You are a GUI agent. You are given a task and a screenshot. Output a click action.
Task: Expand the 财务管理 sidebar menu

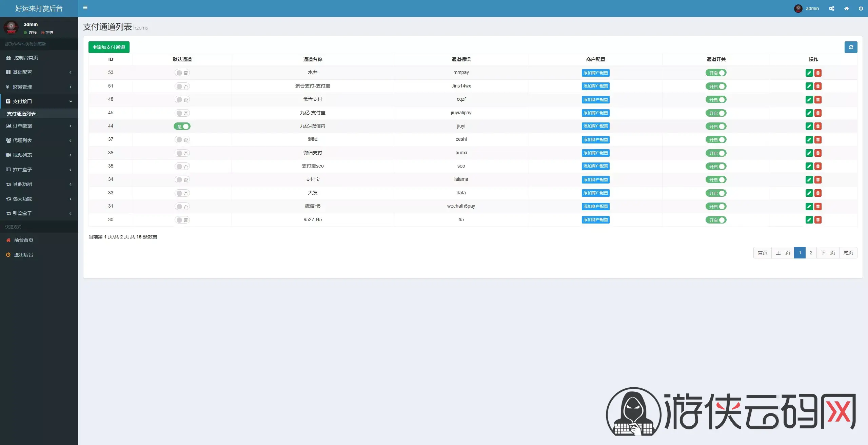(39, 87)
